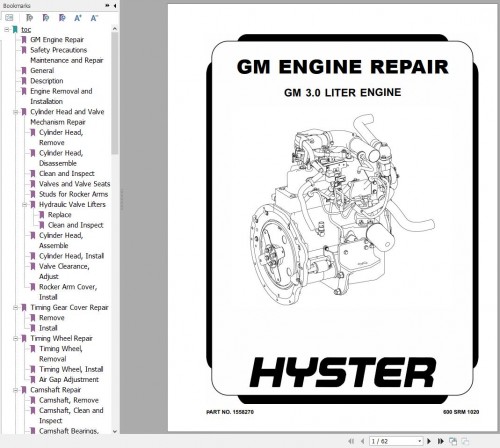Go to the previous page
Viewport: 500px width, 448px height.
362,441
